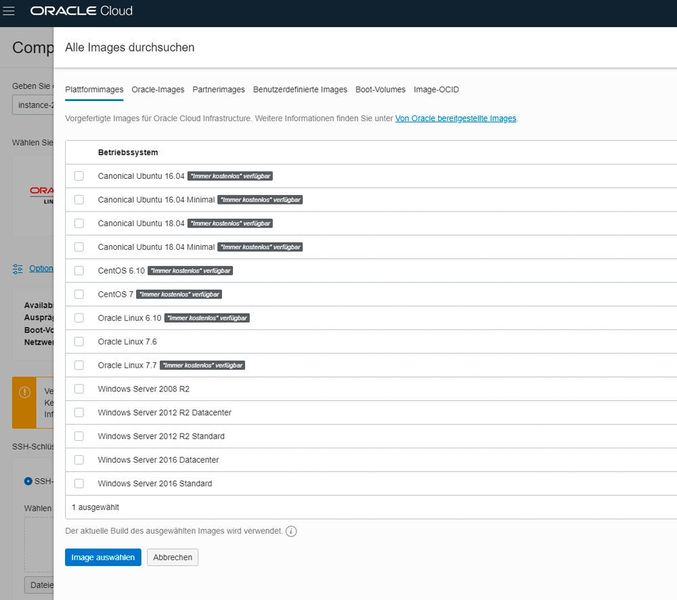Click the Canonical Ubuntu 18.04 Minimal label
Viewport: 677px width, 600px height.
[x=156, y=247]
